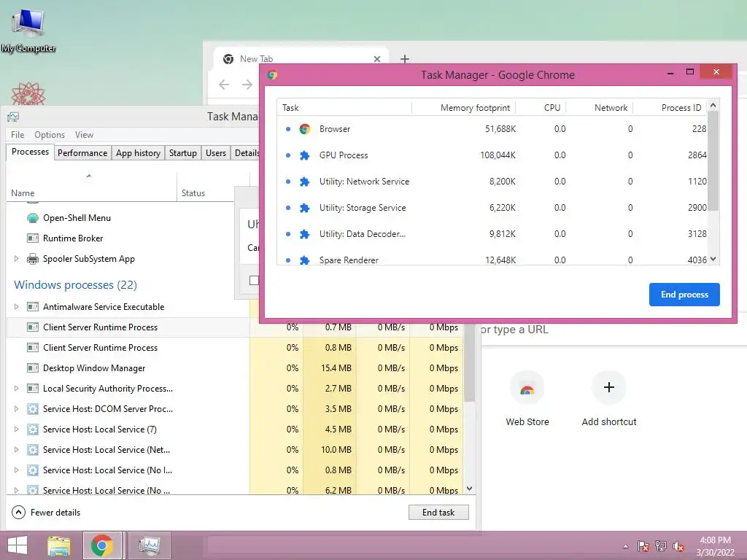This screenshot has height=560, width=747.
Task: Show hidden tray icons arrow
Action: point(625,547)
